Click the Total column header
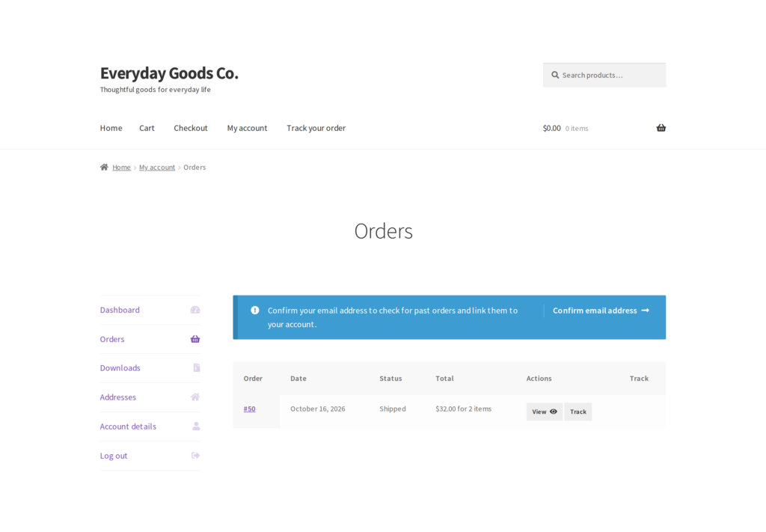The height and width of the screenshot is (532, 766). [x=444, y=378]
